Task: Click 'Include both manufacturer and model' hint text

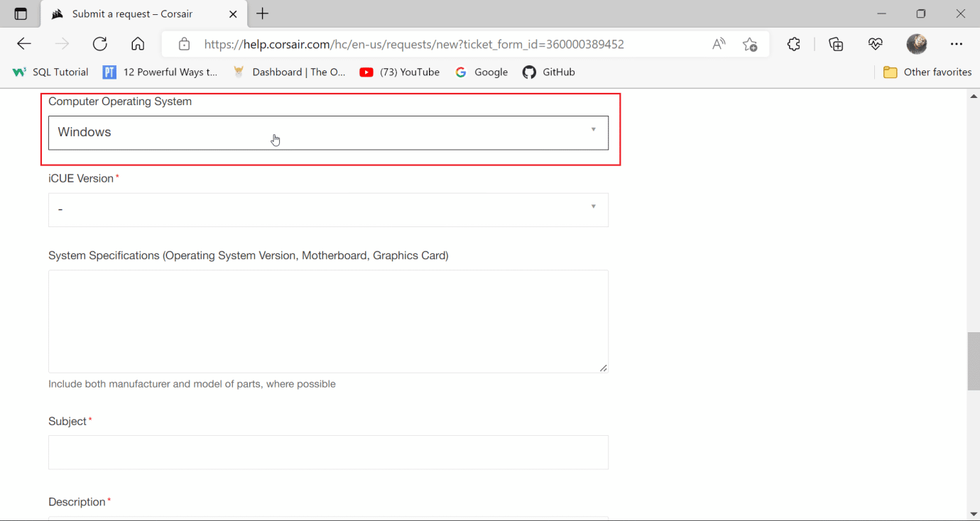Action: pyautogui.click(x=192, y=384)
